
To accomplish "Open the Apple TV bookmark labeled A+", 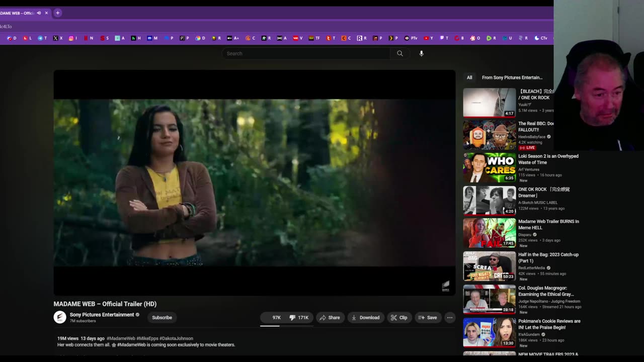I will 232,38.
